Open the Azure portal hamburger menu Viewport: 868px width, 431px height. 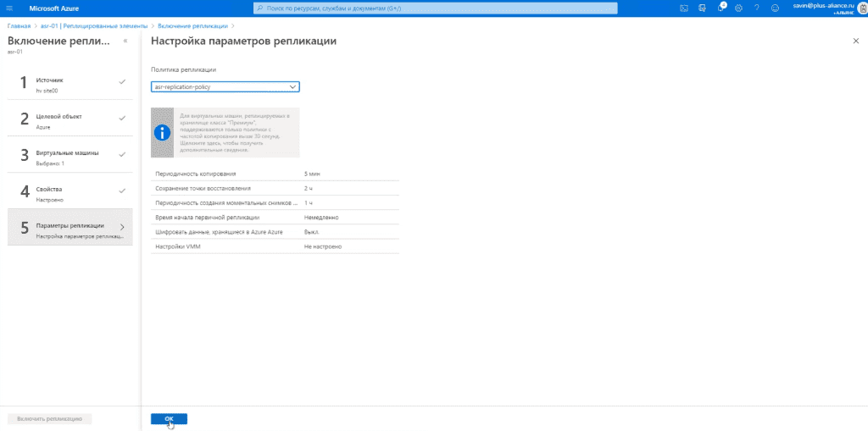pos(8,8)
